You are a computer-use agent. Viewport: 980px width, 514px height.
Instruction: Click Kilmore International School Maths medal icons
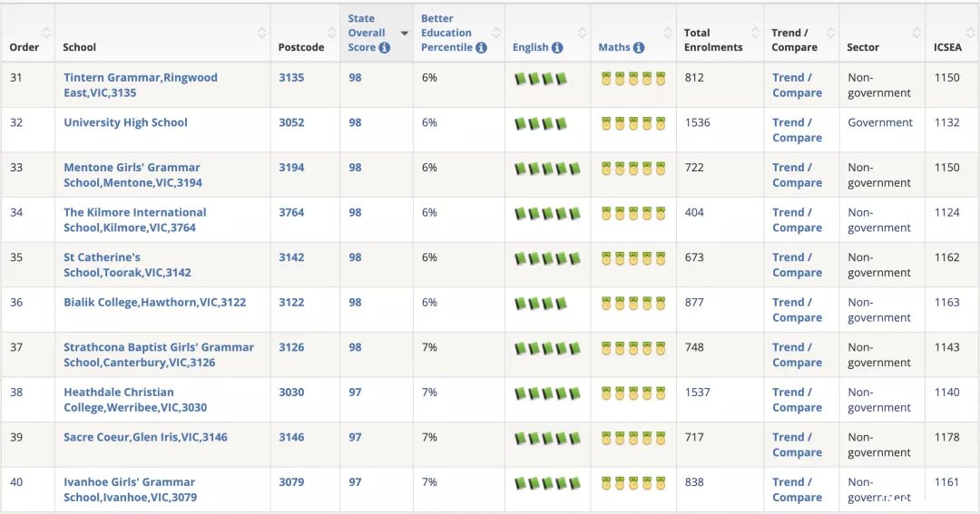pos(633,214)
